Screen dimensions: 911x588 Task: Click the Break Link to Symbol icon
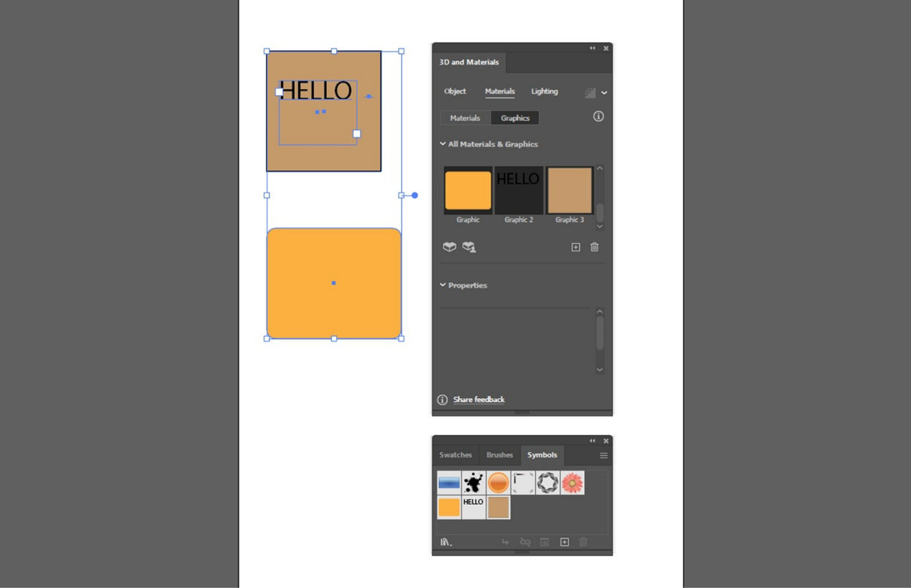click(525, 541)
